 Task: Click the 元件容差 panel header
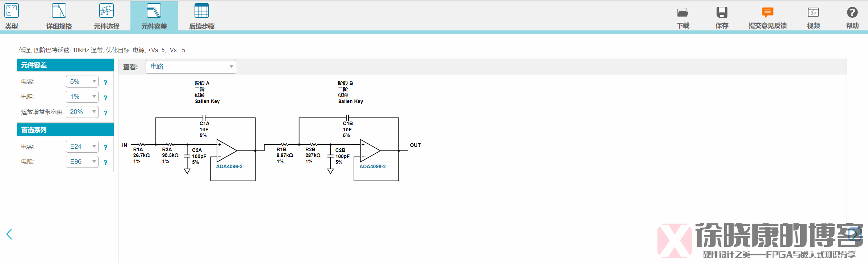[65, 65]
